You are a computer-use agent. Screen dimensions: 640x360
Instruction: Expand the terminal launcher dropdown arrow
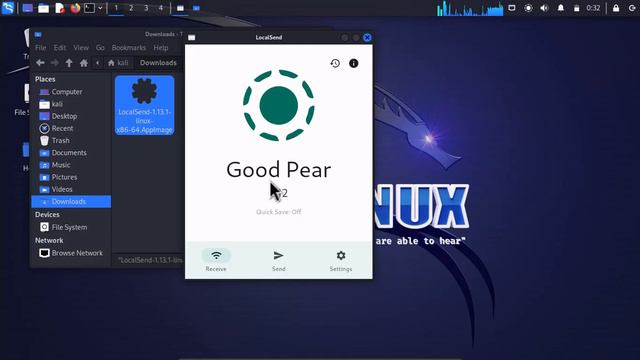tap(100, 8)
